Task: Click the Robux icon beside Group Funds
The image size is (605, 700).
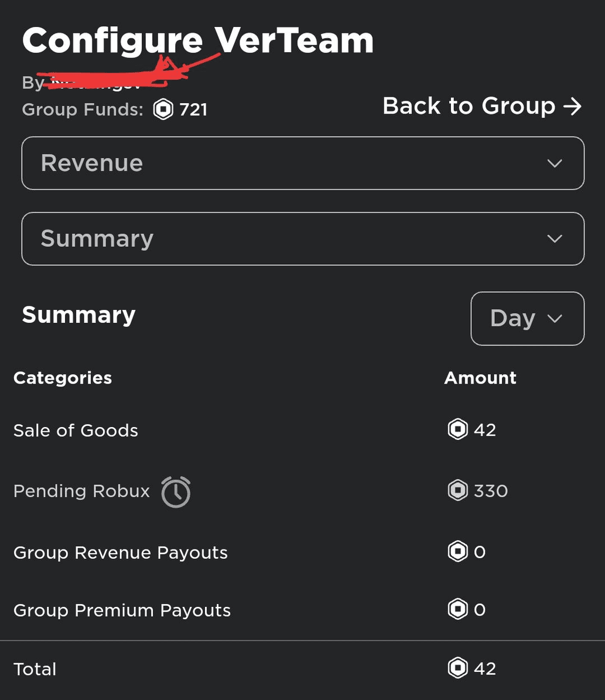Action: [163, 110]
